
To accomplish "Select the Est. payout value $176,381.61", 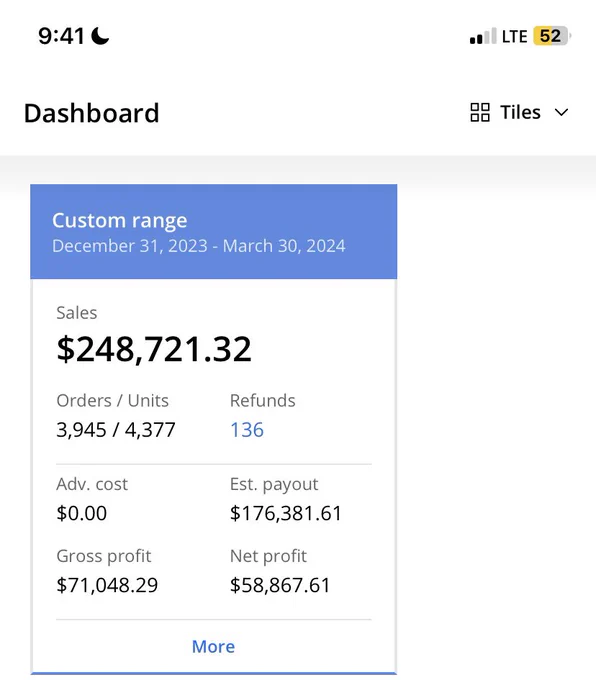I will (x=285, y=513).
